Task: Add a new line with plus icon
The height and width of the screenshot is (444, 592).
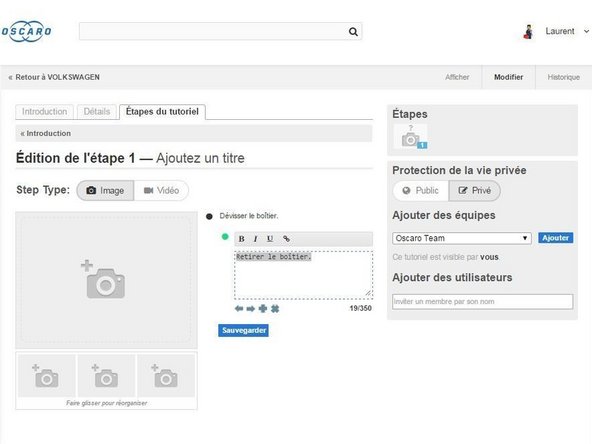Action: click(x=263, y=309)
